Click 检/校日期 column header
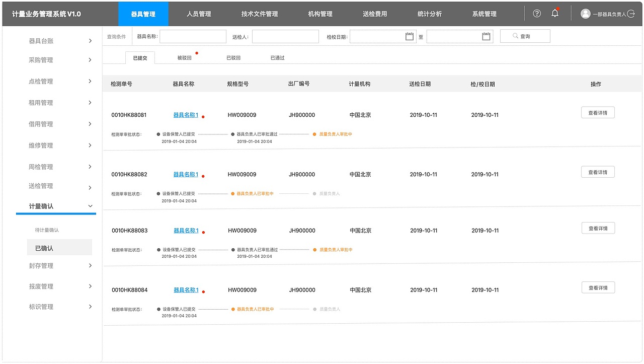 tap(482, 84)
